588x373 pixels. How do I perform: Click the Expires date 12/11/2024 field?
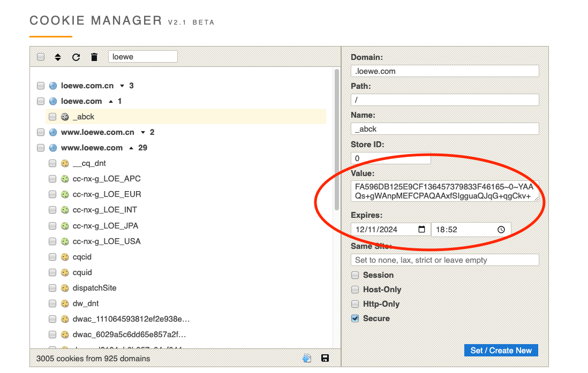coord(390,230)
